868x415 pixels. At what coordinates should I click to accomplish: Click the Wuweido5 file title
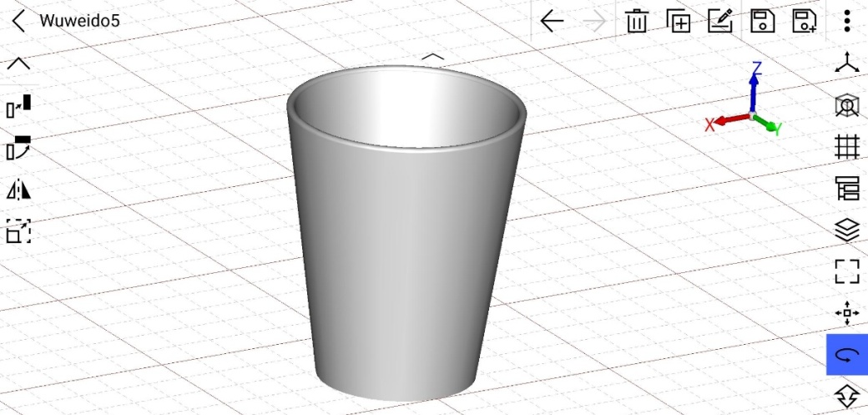click(x=80, y=21)
